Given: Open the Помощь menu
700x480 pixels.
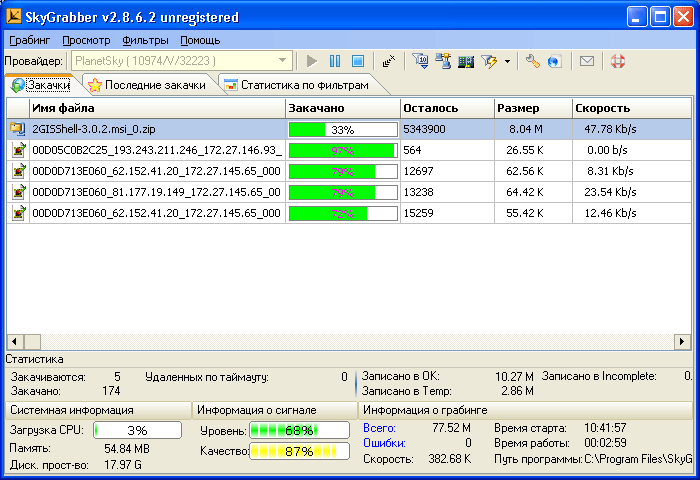Looking at the screenshot, I should click(200, 40).
